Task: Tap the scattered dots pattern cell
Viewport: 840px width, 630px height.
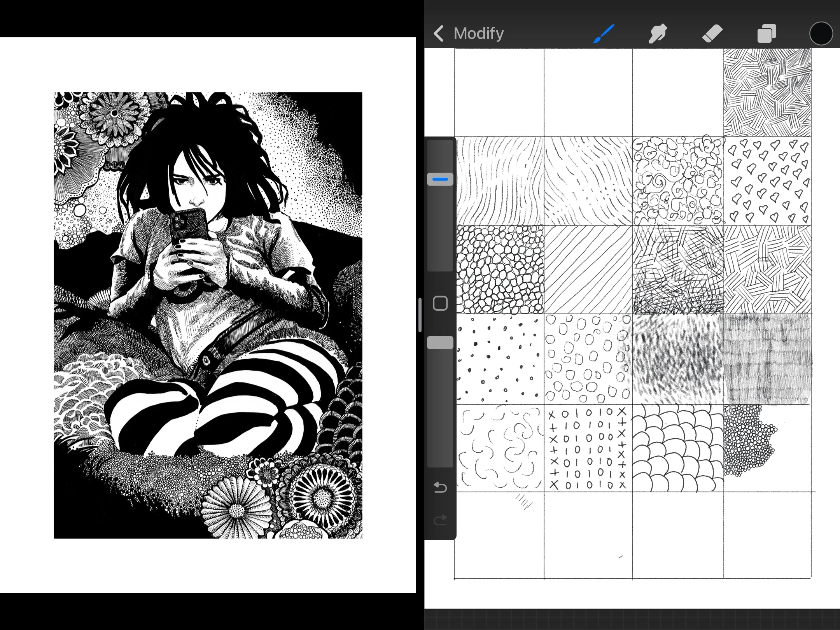Action: point(499,359)
